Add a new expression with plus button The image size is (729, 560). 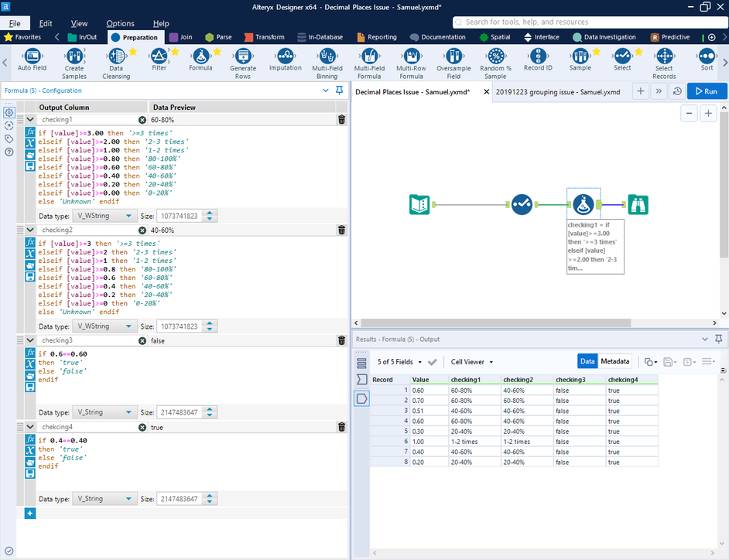(x=30, y=513)
